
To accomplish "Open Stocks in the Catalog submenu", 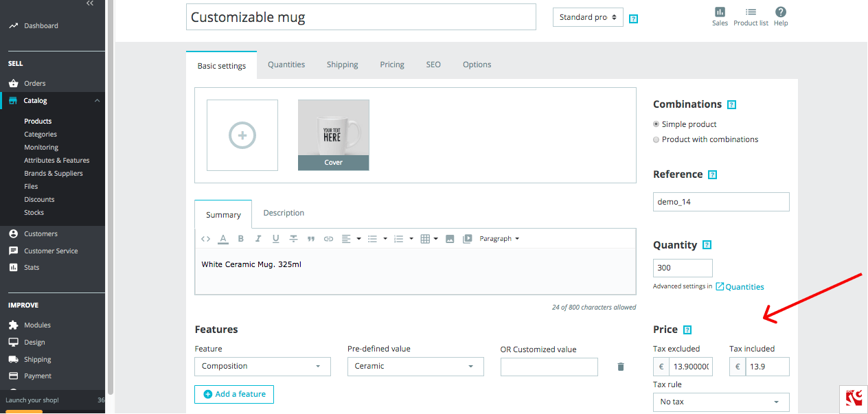I will tap(34, 213).
